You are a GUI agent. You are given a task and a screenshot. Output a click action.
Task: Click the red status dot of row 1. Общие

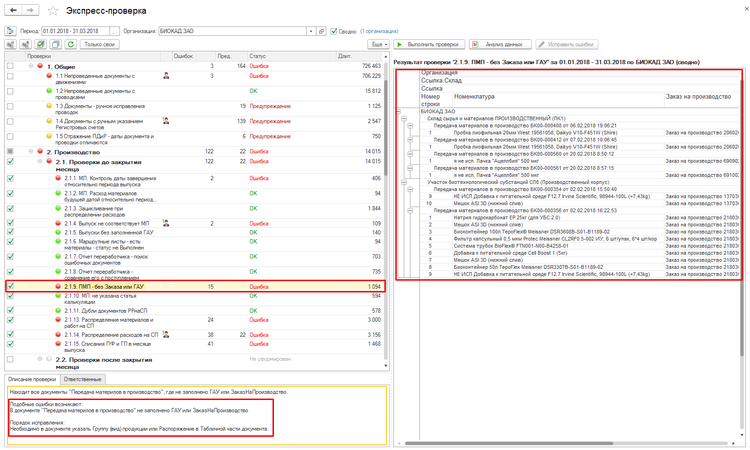40,66
